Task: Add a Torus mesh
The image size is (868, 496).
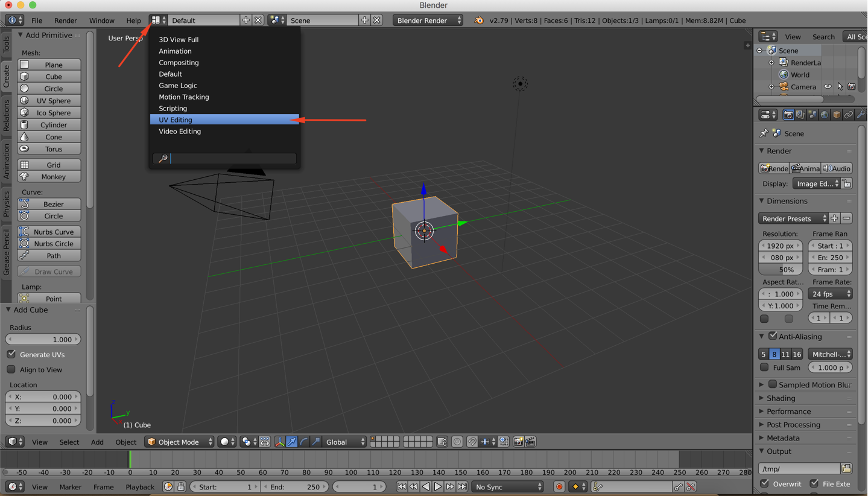Action: click(49, 149)
